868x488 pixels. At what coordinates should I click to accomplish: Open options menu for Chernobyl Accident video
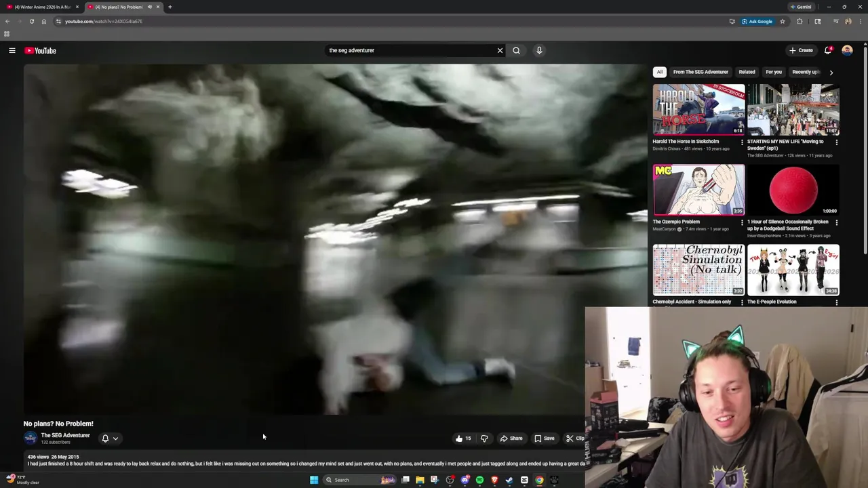(x=742, y=302)
